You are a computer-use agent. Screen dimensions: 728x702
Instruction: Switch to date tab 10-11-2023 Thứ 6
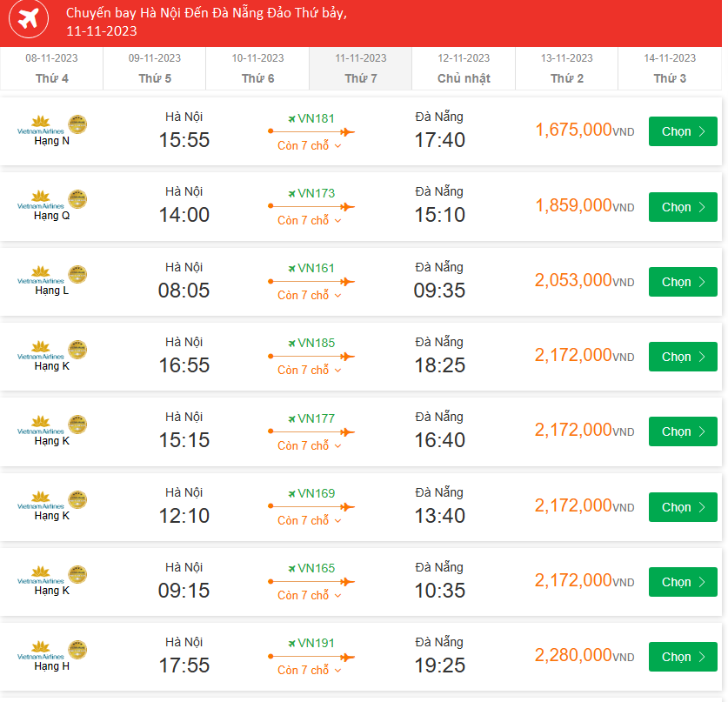coord(257,68)
